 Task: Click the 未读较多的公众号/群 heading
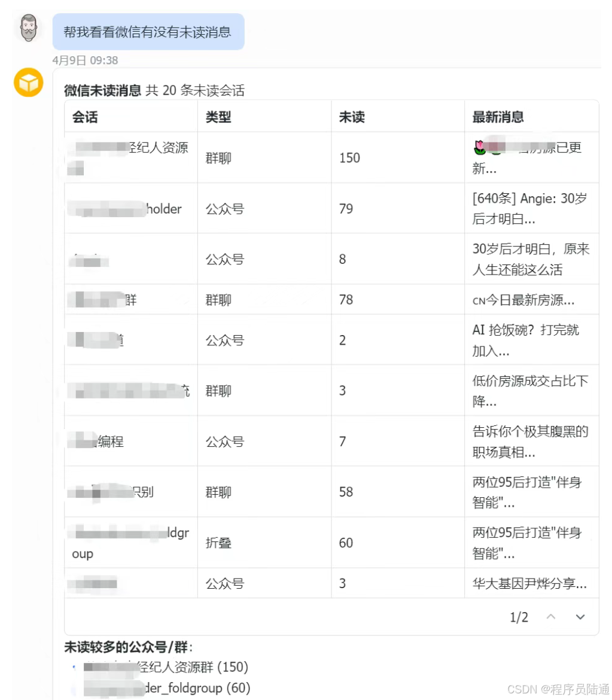tap(129, 647)
